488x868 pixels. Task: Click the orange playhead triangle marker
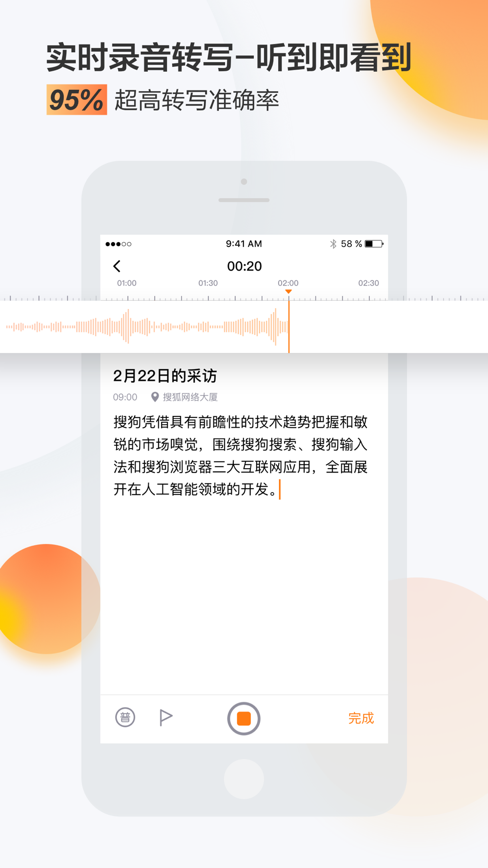pos(288,291)
